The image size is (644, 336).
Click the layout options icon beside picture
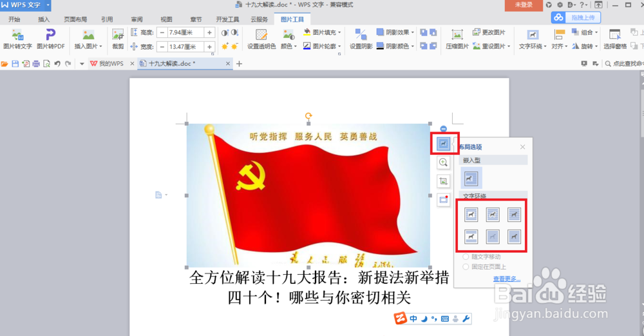pos(443,144)
